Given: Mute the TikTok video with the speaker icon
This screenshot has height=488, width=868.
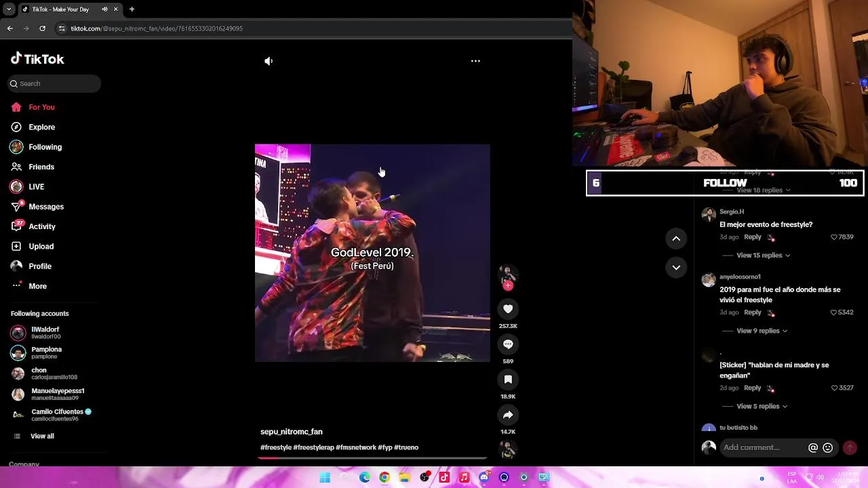Looking at the screenshot, I should click(269, 61).
